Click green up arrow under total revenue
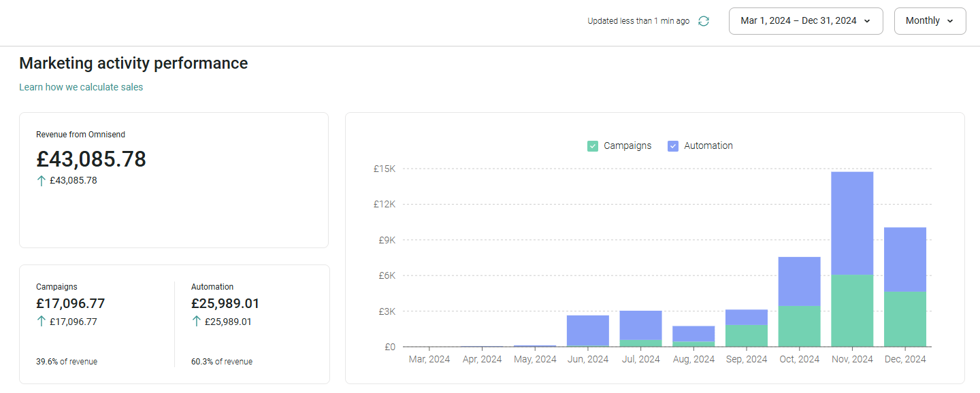Image resolution: width=980 pixels, height=393 pixels. click(42, 180)
